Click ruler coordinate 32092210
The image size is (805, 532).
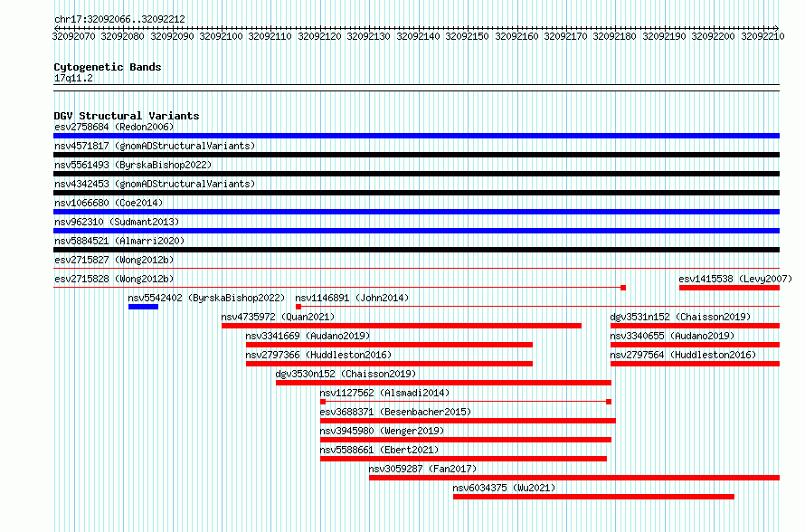click(x=762, y=36)
